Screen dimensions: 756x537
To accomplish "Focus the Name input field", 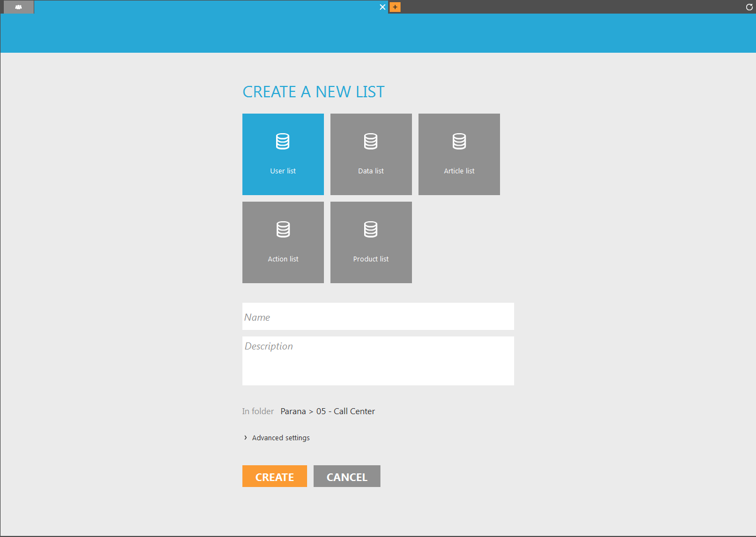I will 378,317.
